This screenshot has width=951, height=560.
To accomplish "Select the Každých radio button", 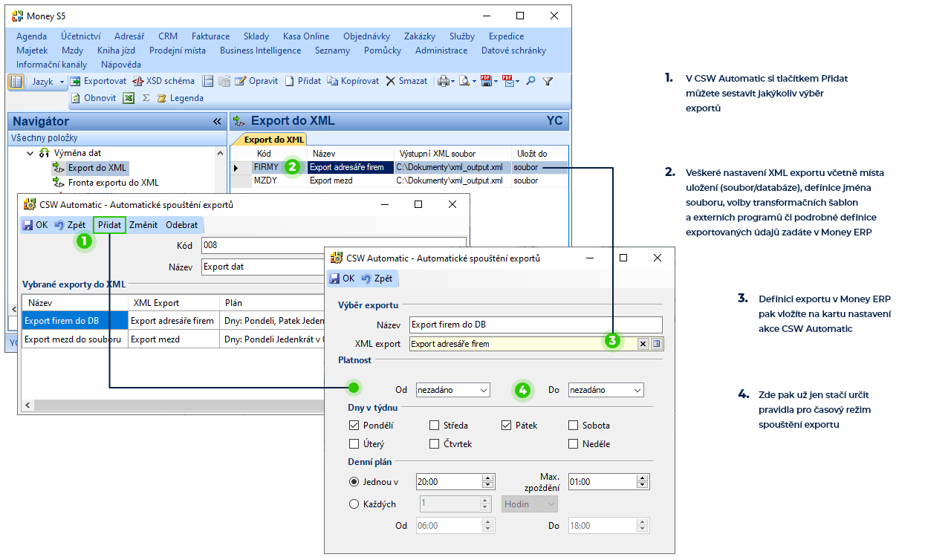I will (x=354, y=504).
